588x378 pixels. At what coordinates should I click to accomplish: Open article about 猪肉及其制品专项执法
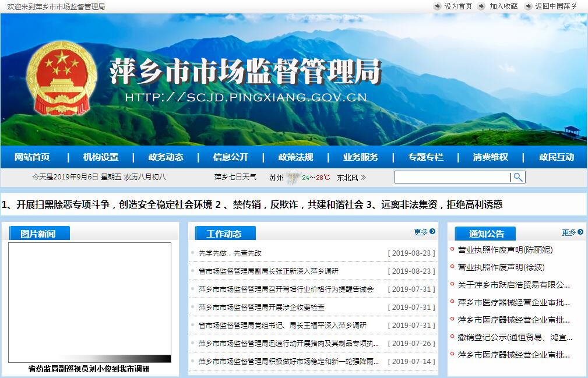pos(288,343)
